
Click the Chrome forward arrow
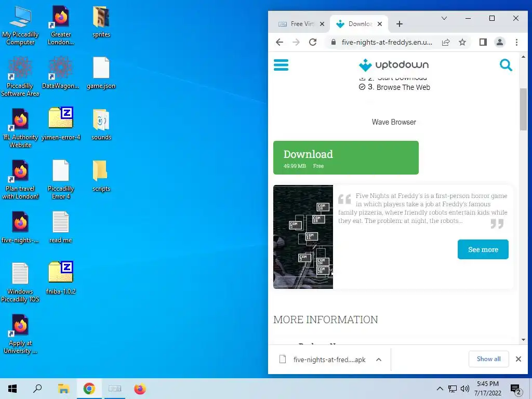[296, 42]
